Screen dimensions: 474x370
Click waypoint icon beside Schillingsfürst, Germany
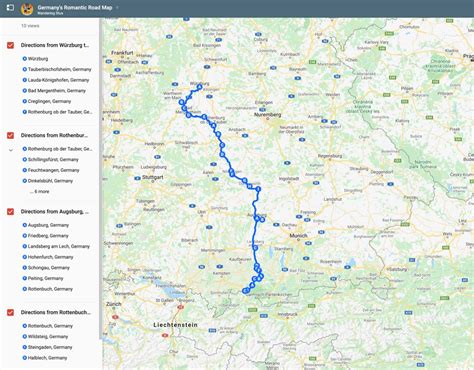[25, 160]
